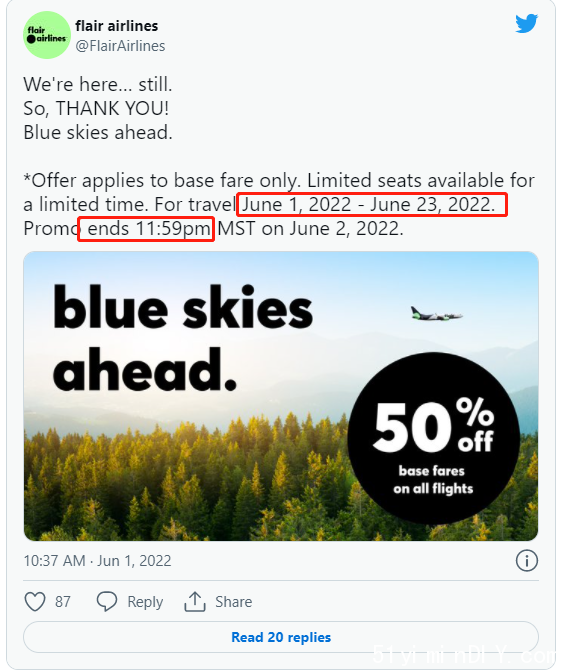Screen dimensions: 564x671
Task: Open the @FlairAirlines handle link
Action: [x=120, y=46]
